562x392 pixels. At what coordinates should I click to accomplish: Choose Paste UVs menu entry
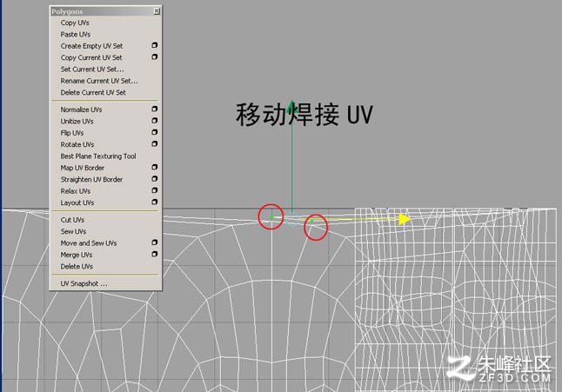pos(76,35)
